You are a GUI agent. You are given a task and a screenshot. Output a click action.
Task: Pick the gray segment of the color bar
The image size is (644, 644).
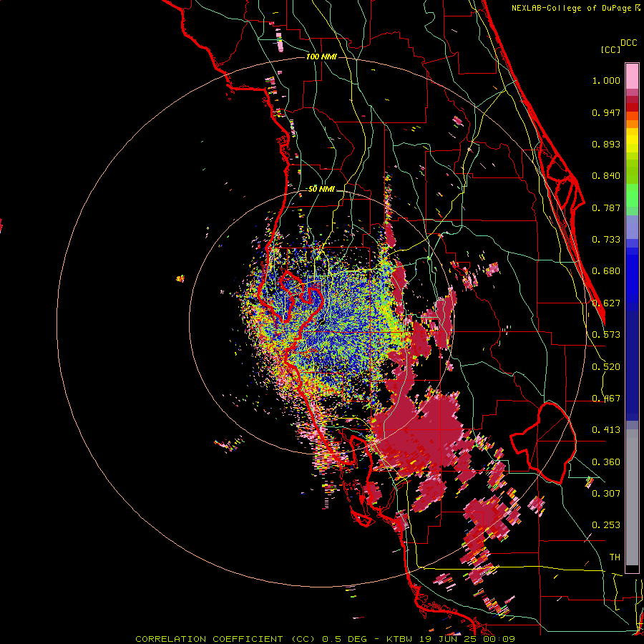[x=632, y=496]
